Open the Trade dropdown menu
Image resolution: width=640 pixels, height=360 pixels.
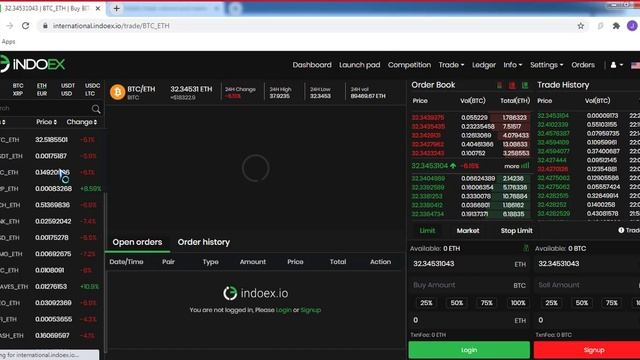tap(451, 65)
